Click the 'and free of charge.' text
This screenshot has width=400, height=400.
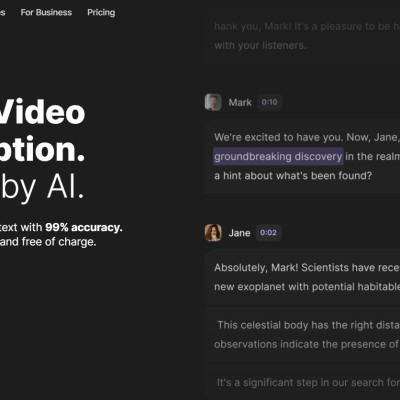pyautogui.click(x=48, y=242)
